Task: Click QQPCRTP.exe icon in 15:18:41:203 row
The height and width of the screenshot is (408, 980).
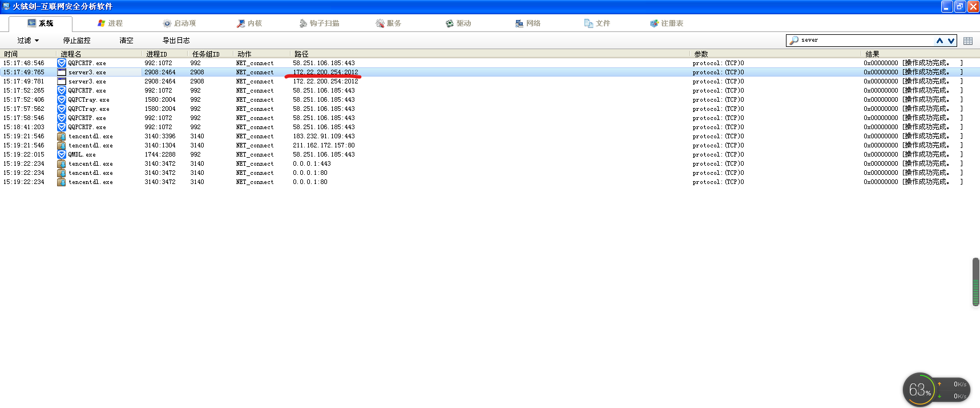Action: (x=62, y=127)
